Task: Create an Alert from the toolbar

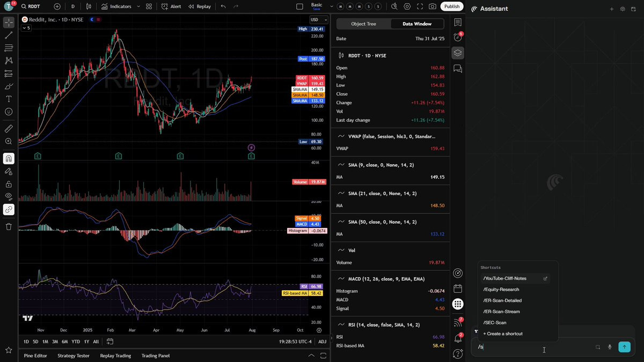Action: click(x=171, y=6)
